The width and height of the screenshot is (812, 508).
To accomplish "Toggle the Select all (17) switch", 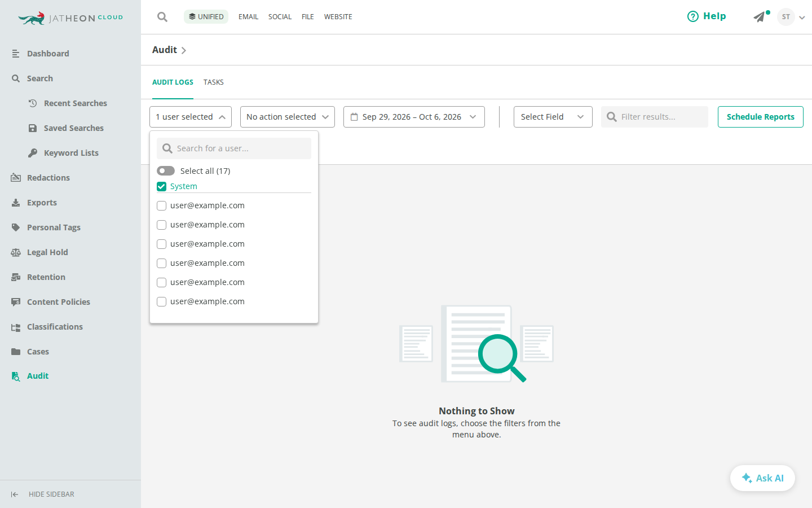I will tap(166, 170).
